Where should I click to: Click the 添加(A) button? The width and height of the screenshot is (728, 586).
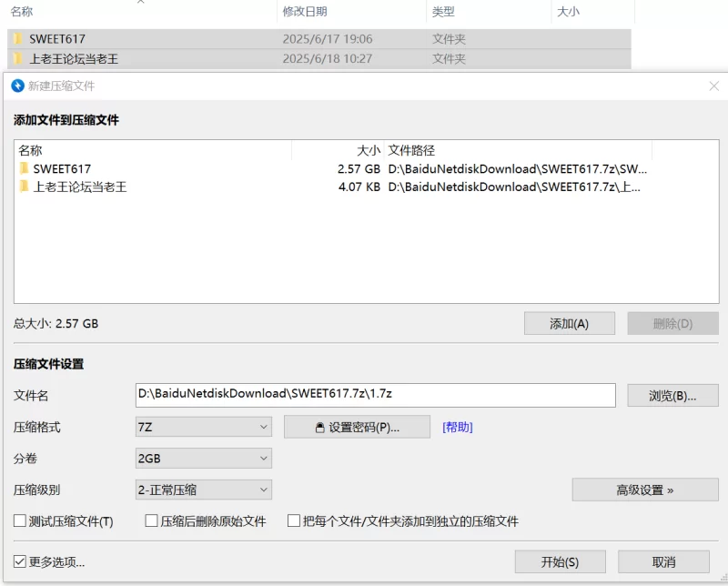(570, 323)
